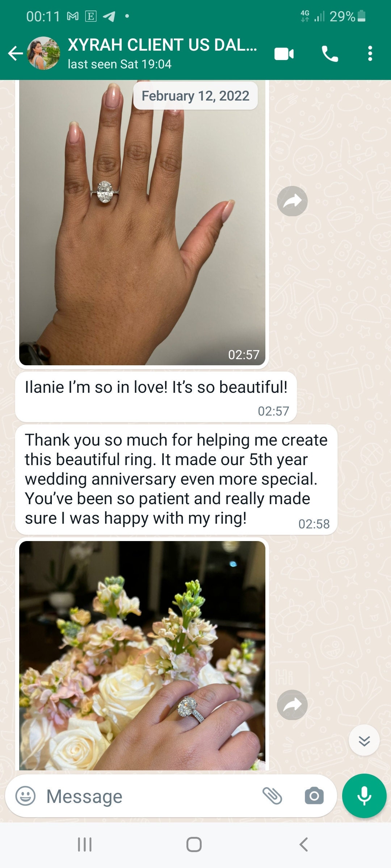The height and width of the screenshot is (868, 391).
Task: Start a voice call
Action: (x=330, y=54)
